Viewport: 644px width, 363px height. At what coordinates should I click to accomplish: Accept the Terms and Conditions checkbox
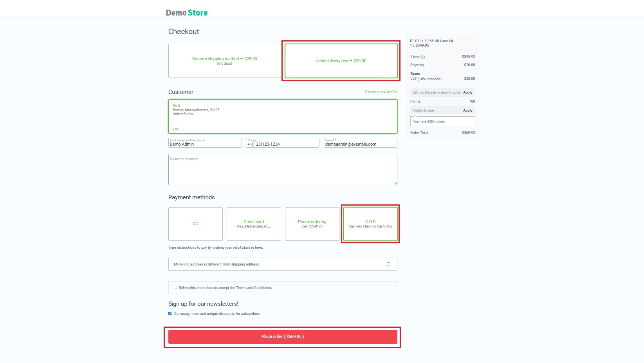175,287
